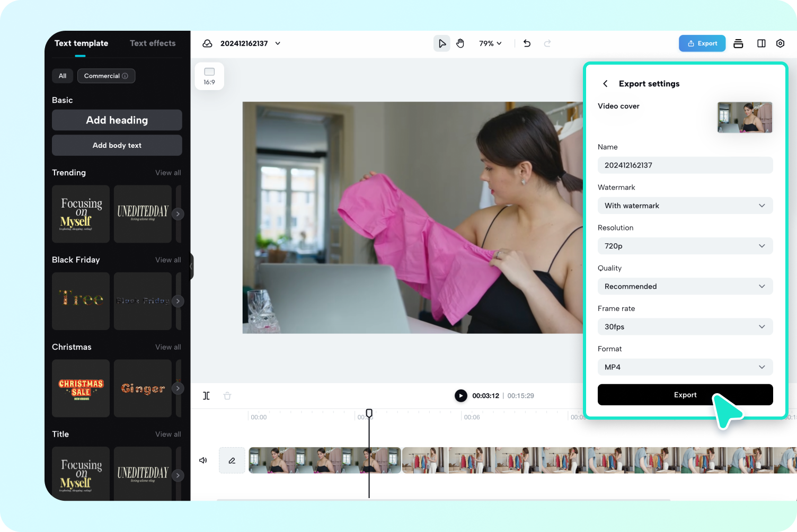The image size is (797, 532).
Task: Mute the video track audio
Action: (203, 460)
